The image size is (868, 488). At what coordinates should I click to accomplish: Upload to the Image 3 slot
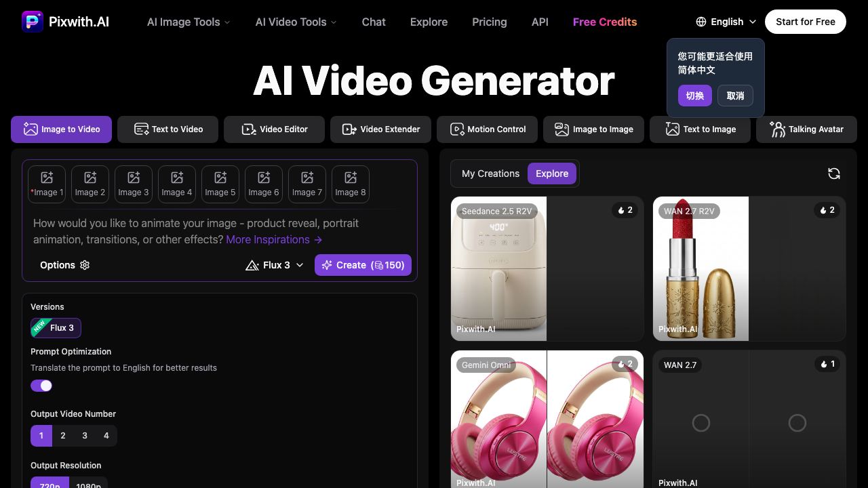click(x=134, y=184)
